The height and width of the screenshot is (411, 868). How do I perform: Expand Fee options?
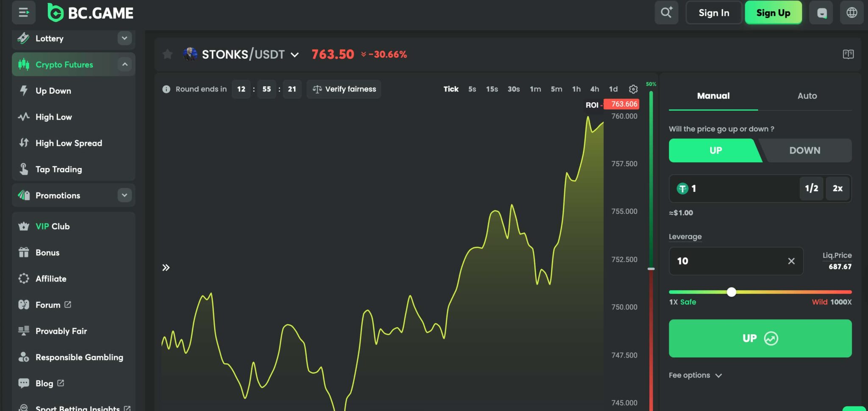695,375
